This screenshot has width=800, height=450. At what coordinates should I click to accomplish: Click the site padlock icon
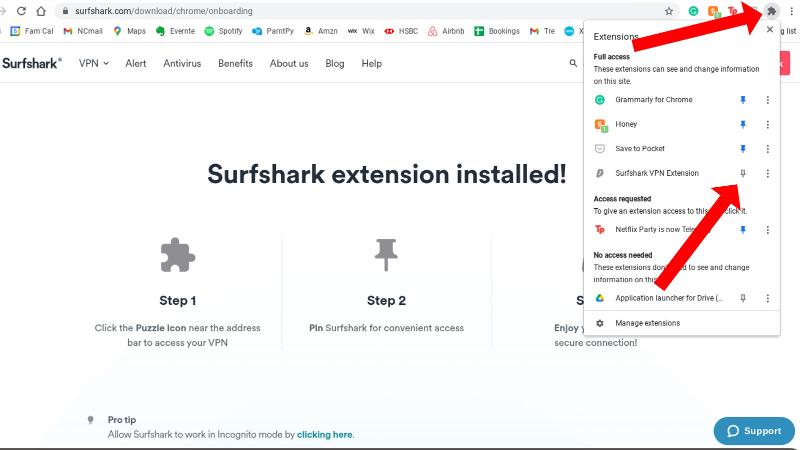pyautogui.click(x=65, y=11)
